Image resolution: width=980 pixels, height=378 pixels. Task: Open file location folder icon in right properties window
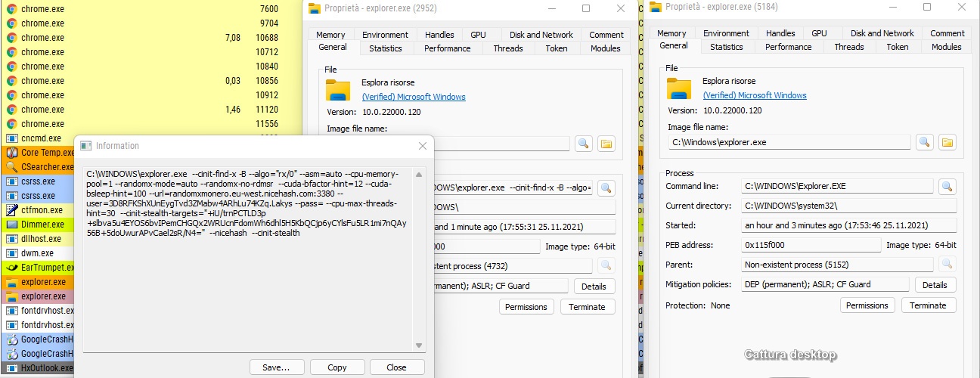click(947, 142)
